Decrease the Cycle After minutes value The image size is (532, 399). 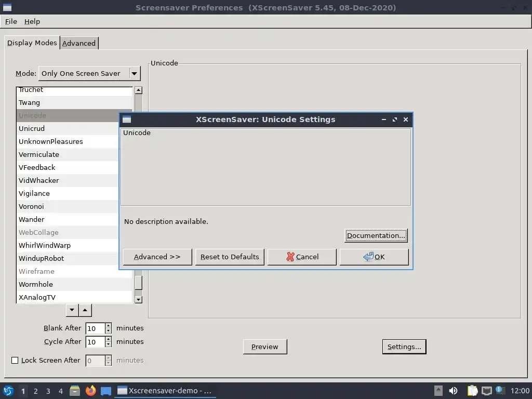(x=108, y=345)
